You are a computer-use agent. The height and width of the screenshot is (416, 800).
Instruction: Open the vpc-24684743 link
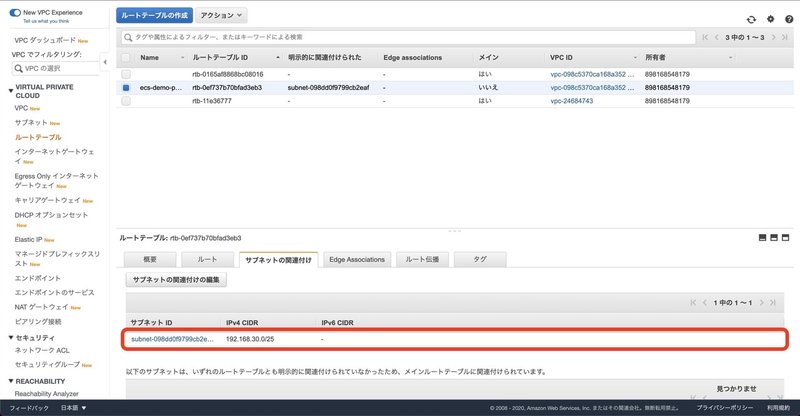coord(571,101)
